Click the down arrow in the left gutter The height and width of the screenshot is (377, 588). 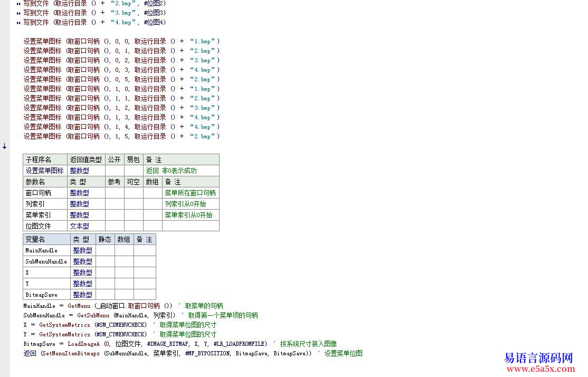(5, 146)
